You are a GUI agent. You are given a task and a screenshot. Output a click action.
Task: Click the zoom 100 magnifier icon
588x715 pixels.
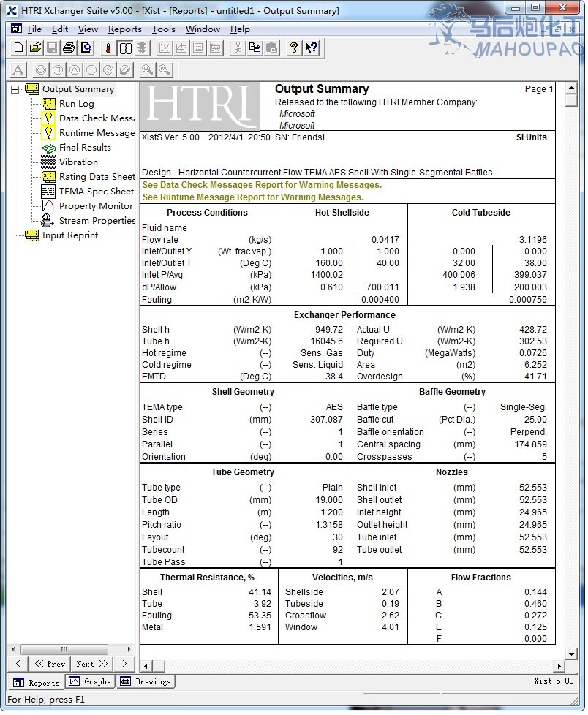[165, 69]
